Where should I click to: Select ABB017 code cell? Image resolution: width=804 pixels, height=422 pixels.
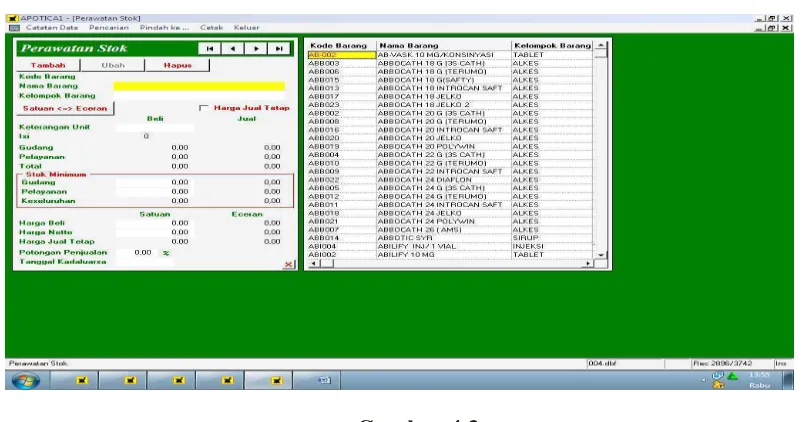tap(341, 96)
